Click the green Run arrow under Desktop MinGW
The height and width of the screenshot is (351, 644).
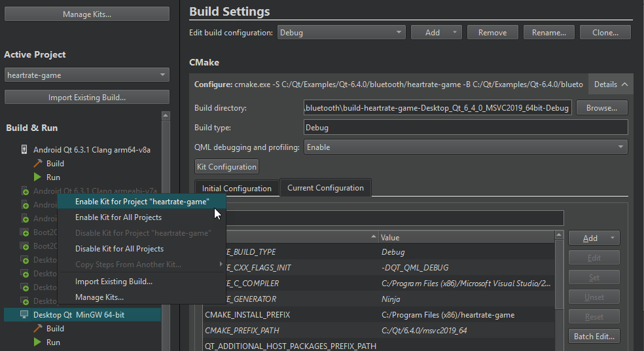pos(38,342)
